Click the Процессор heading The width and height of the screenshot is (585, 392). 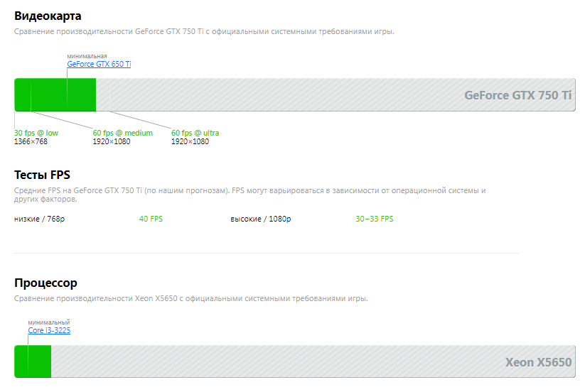pyautogui.click(x=45, y=283)
